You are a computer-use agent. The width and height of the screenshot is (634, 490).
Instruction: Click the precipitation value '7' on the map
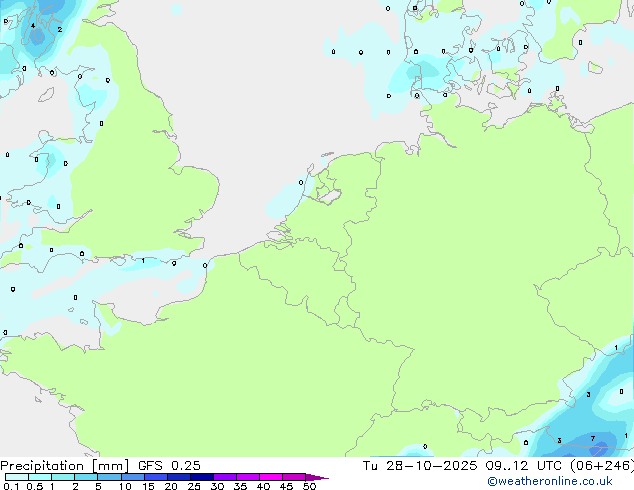[x=593, y=439]
